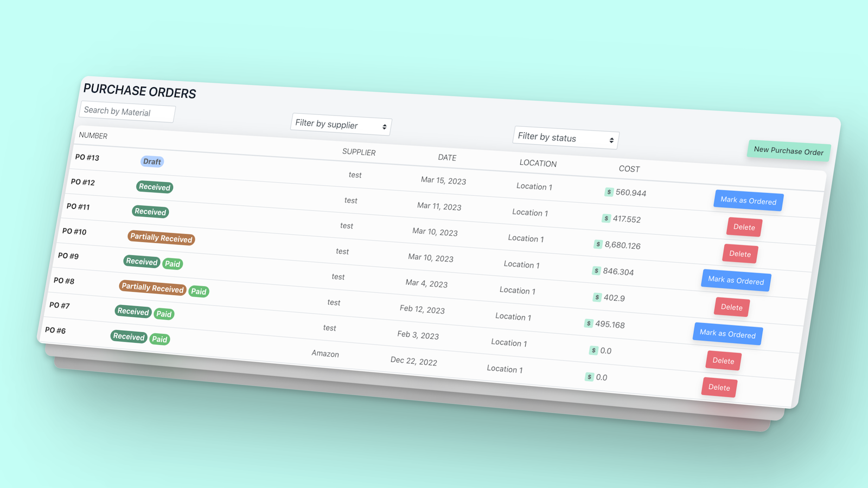
Task: Click the Search by Material field
Action: tap(126, 112)
